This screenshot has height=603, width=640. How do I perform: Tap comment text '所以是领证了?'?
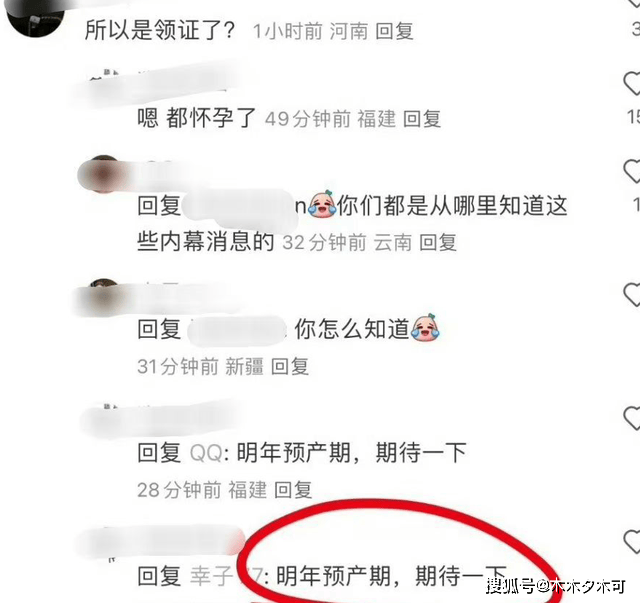pos(160,30)
